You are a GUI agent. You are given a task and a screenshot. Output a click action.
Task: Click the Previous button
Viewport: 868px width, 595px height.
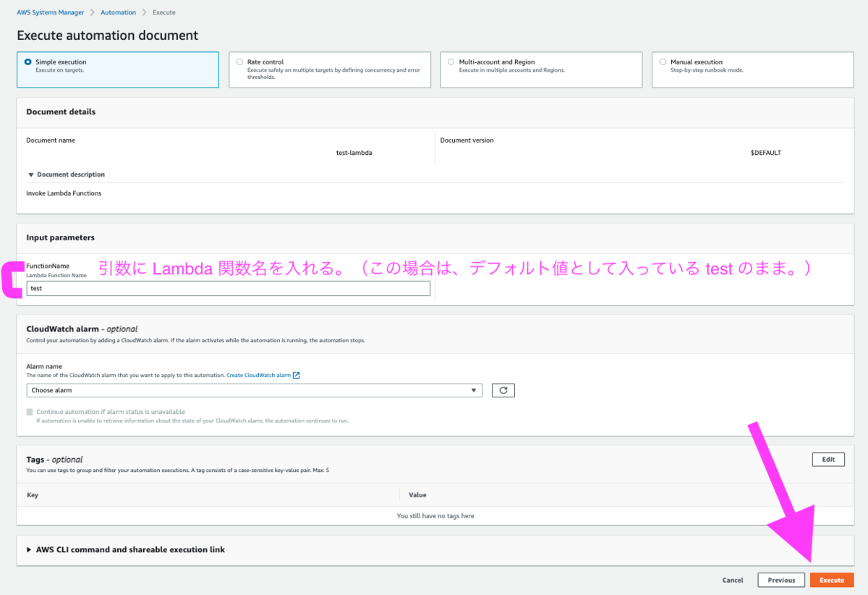(781, 580)
